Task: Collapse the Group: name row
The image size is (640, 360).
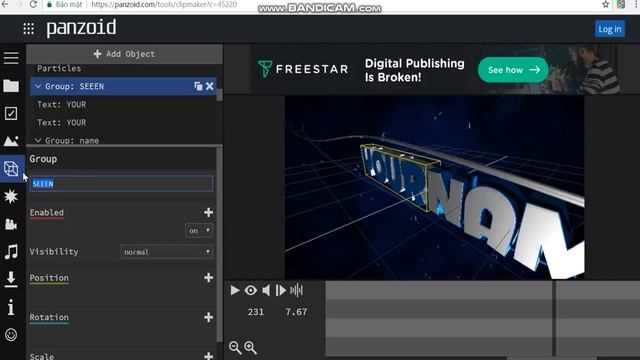Action: coord(38,140)
